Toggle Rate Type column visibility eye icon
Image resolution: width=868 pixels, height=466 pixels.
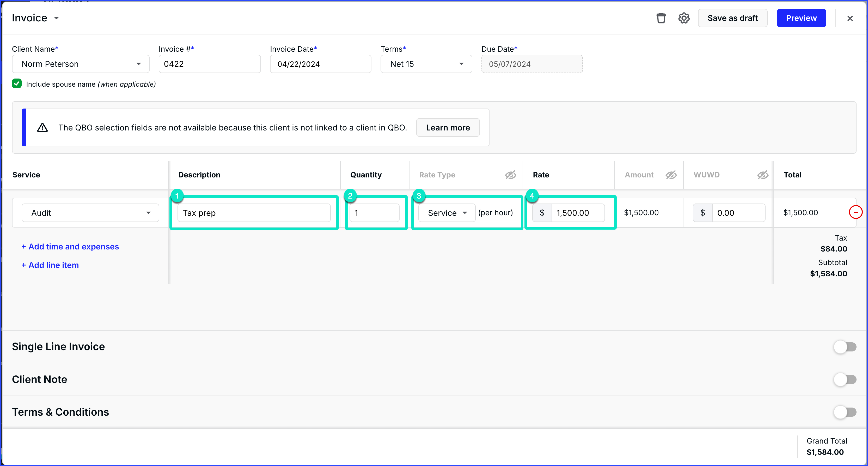(510, 175)
